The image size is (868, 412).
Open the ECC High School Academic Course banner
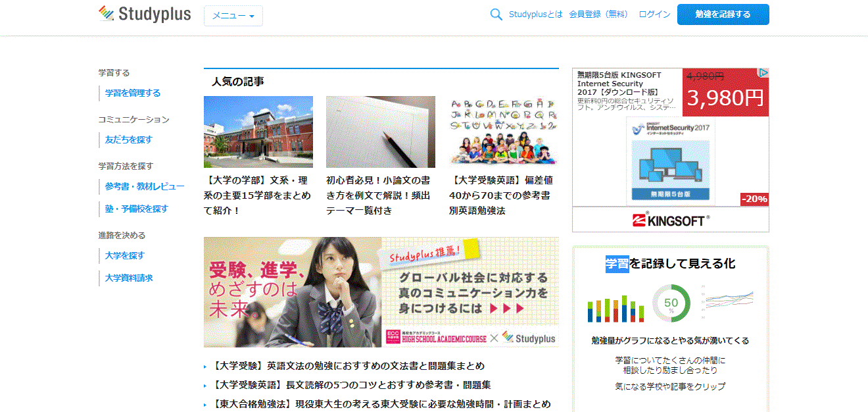(381, 292)
